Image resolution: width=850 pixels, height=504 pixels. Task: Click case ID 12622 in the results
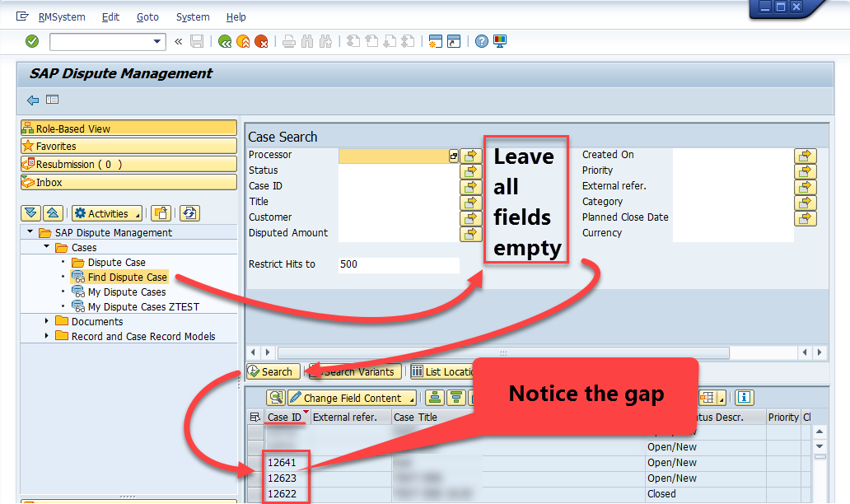[282, 493]
